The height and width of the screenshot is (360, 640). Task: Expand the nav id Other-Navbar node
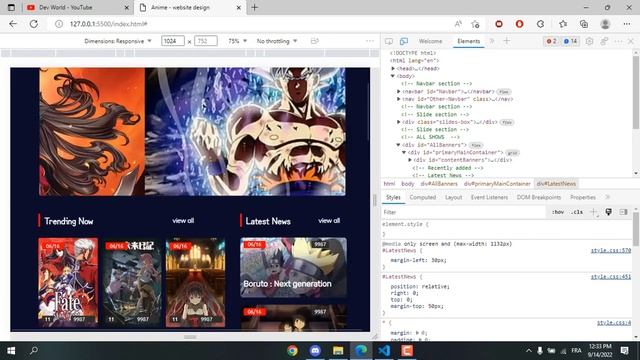click(x=399, y=99)
